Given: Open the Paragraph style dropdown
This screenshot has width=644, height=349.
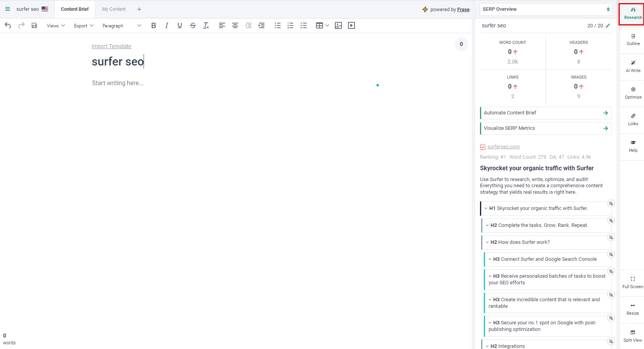Looking at the screenshot, I should (122, 26).
